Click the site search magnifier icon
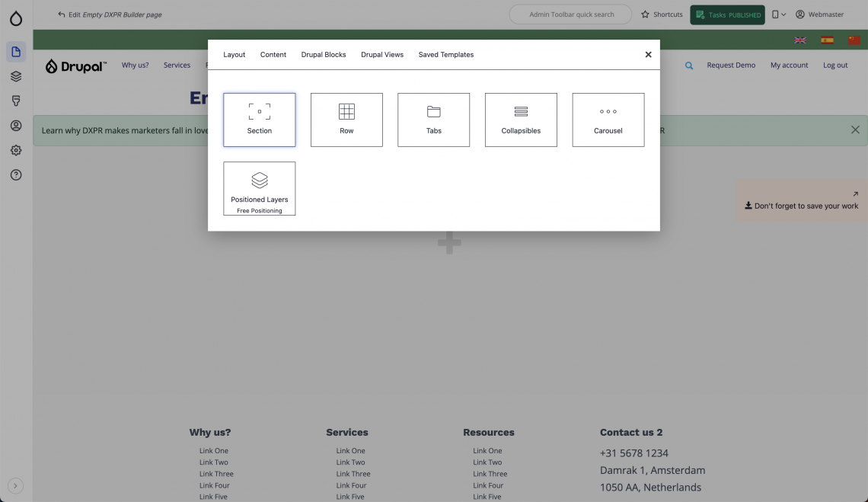 pos(688,66)
